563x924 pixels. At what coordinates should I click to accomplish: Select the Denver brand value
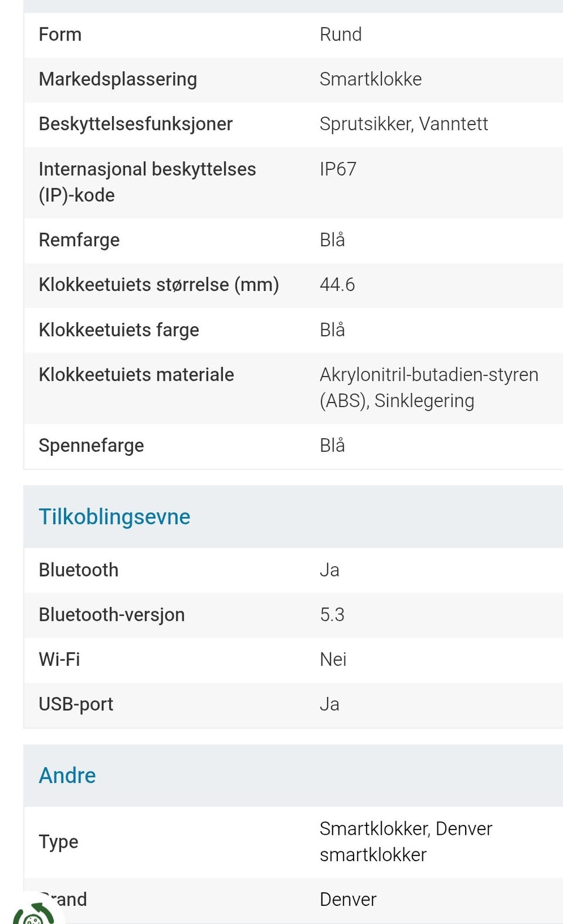click(348, 899)
